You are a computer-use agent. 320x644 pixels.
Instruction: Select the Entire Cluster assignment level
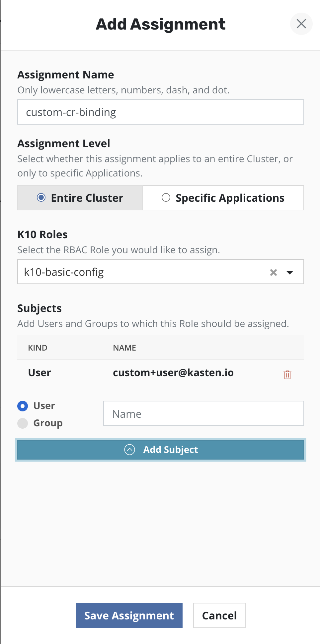click(80, 198)
